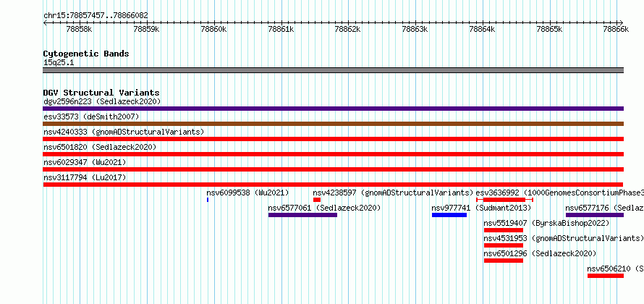
Task: Select the gray 15q25.1 cytogenetic band bar
Action: [333, 70]
